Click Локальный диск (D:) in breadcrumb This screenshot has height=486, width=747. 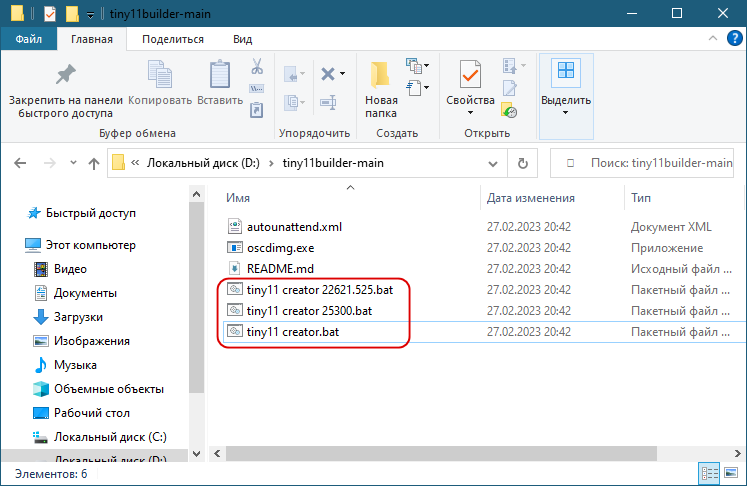tap(203, 163)
